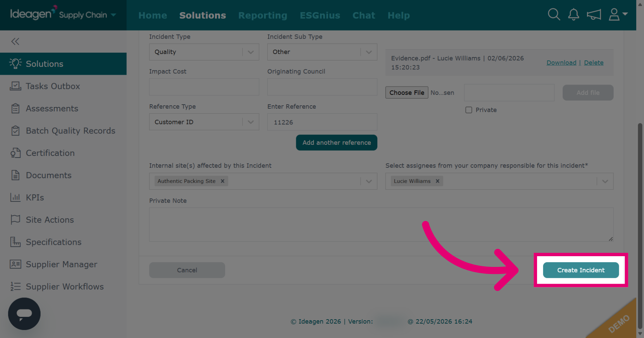Viewport: 644px width, 338px height.
Task: Remove Lucie Williams assignee tag
Action: pyautogui.click(x=437, y=181)
